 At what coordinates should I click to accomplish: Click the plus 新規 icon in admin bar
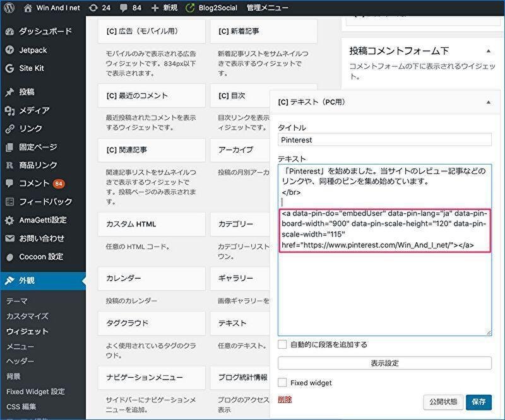point(155,8)
